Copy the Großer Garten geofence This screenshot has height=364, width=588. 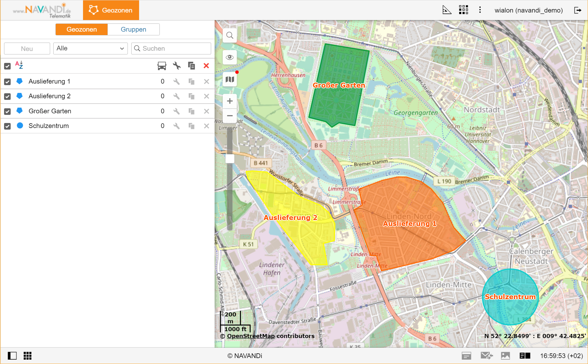coord(191,111)
